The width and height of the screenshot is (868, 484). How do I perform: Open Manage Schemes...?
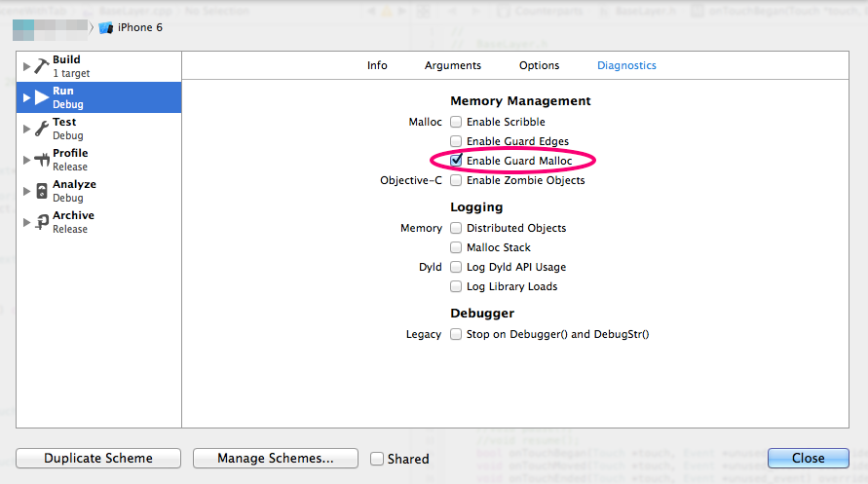click(x=275, y=458)
